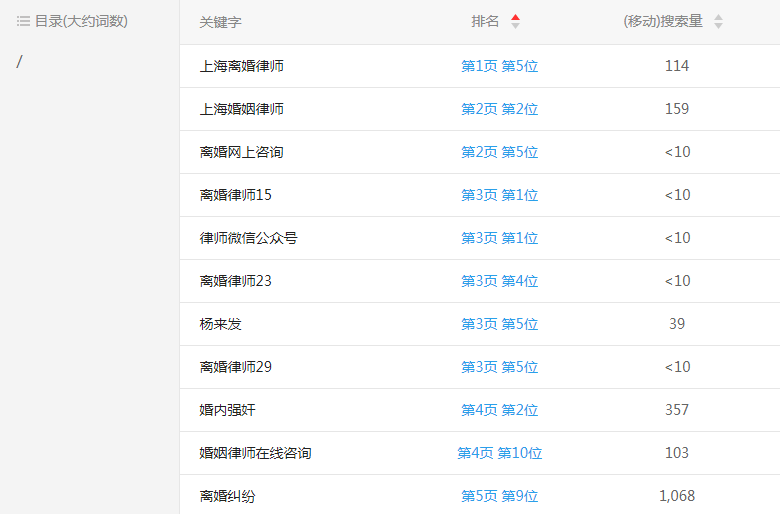Open ranking link for 律师微信公众号

coord(499,238)
